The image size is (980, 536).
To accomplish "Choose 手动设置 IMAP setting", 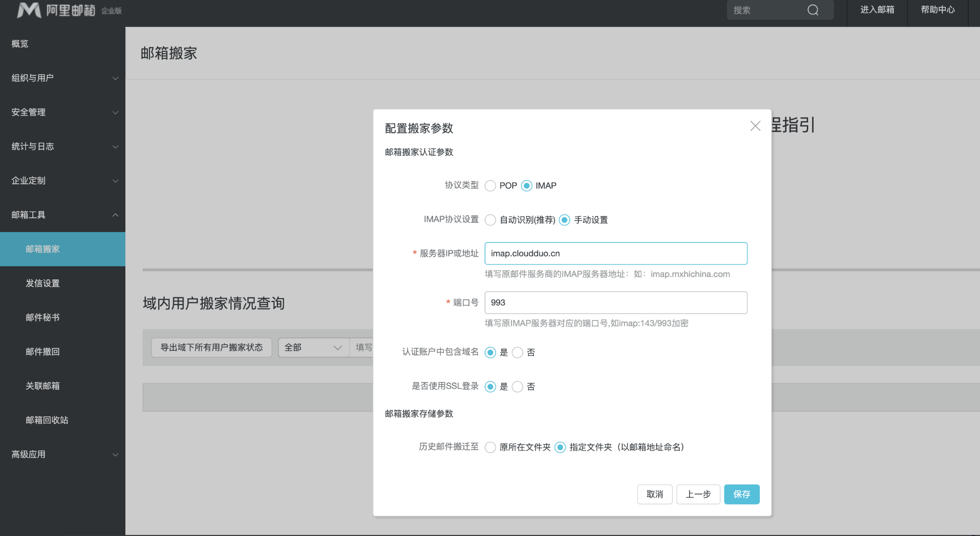I will click(564, 220).
